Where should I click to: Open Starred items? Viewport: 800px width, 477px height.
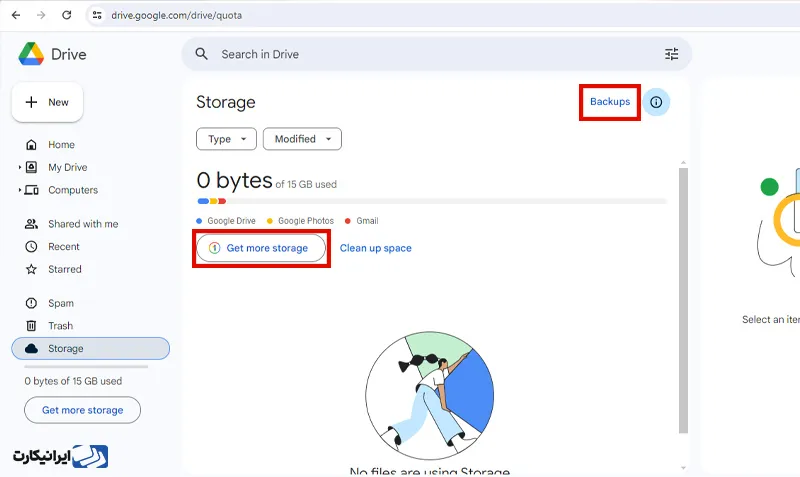[x=65, y=269]
